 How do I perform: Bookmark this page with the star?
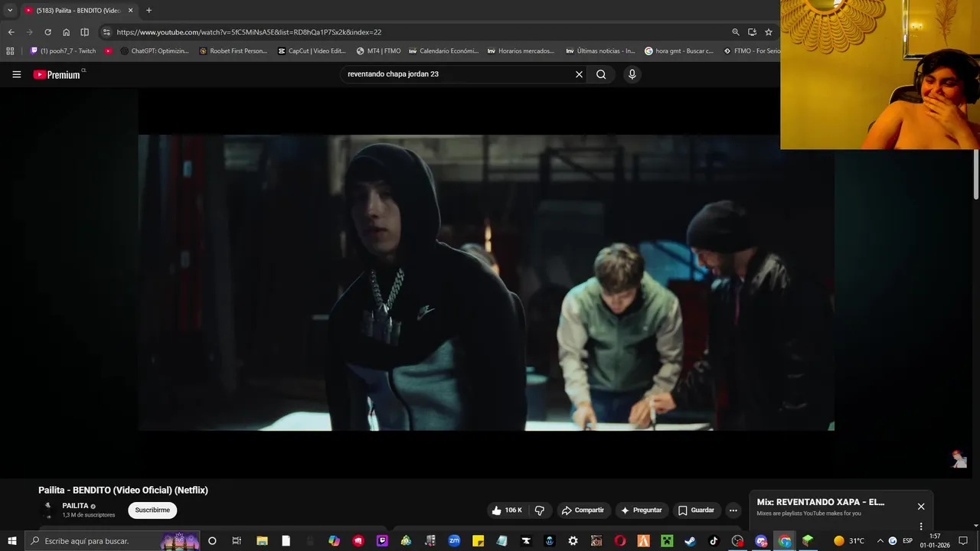pyautogui.click(x=769, y=32)
